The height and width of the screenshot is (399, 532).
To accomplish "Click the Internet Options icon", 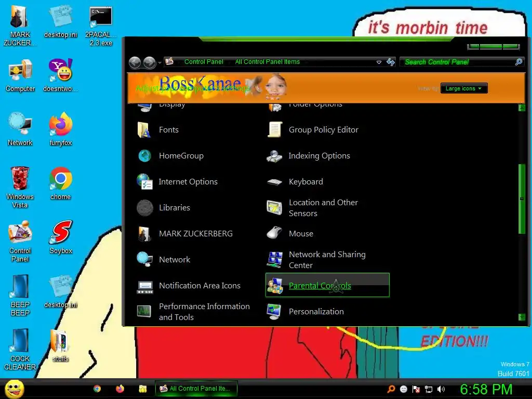I will (x=144, y=181).
